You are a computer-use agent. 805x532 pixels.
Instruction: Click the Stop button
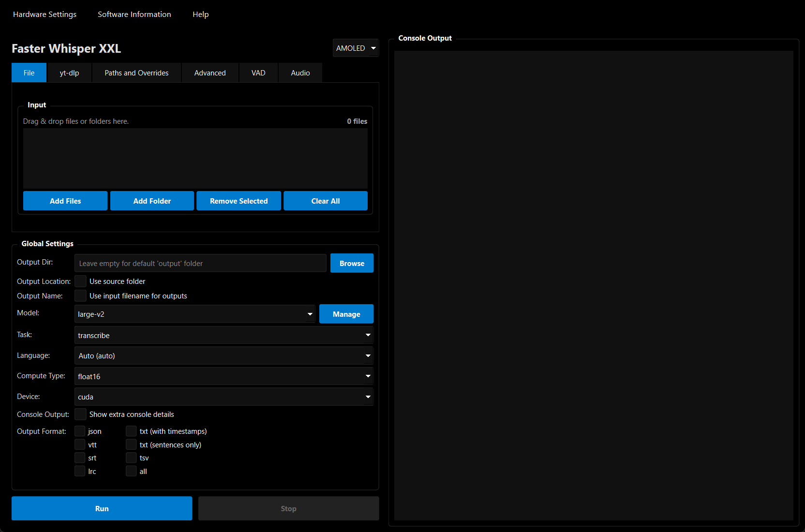coord(289,509)
